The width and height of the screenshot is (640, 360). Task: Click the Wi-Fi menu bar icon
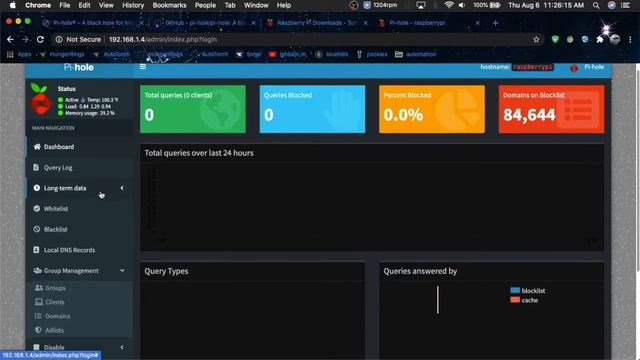(449, 5)
